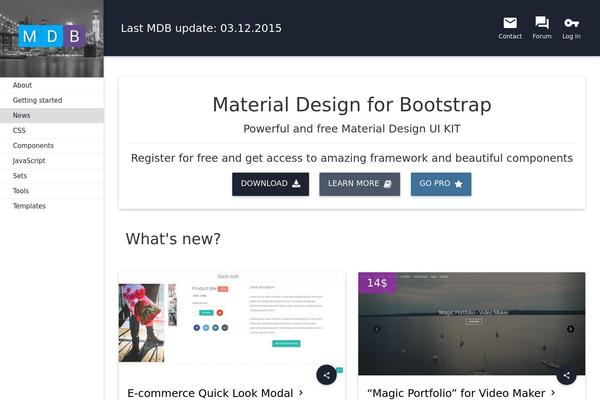Click the 'Last MDB update: 03.12.2015' text
Viewport: 600px width, 400px height.
[201, 28]
